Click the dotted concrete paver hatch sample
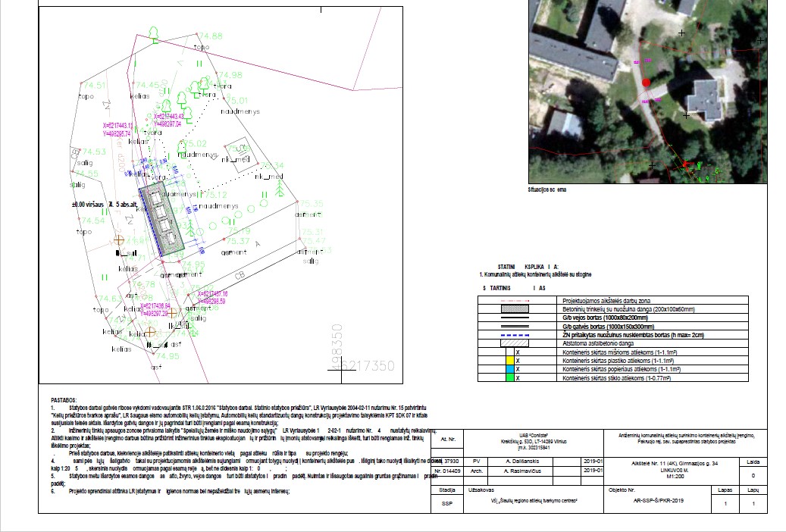 [515, 309]
